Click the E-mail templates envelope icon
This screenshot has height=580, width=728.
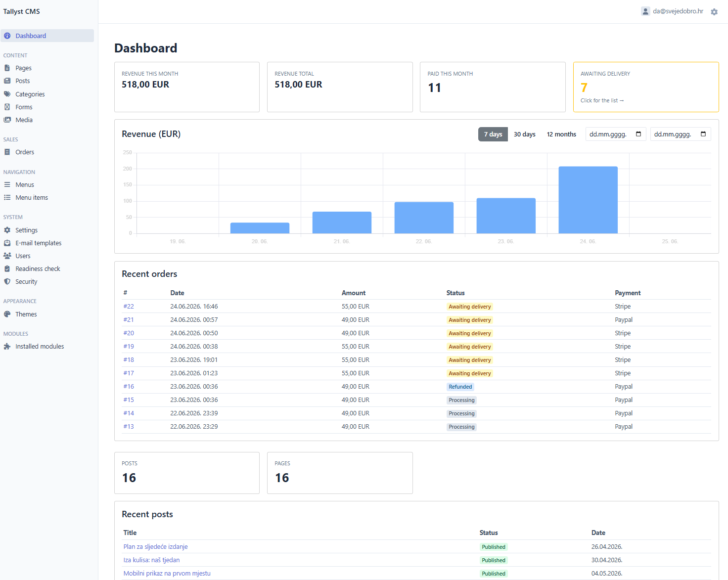pyautogui.click(x=7, y=243)
